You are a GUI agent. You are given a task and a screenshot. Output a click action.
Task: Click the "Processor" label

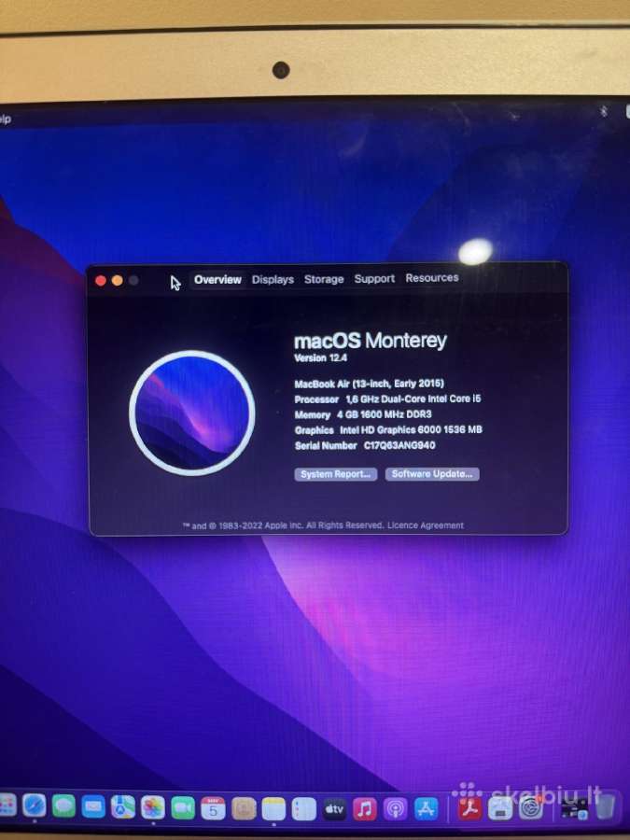(316, 399)
